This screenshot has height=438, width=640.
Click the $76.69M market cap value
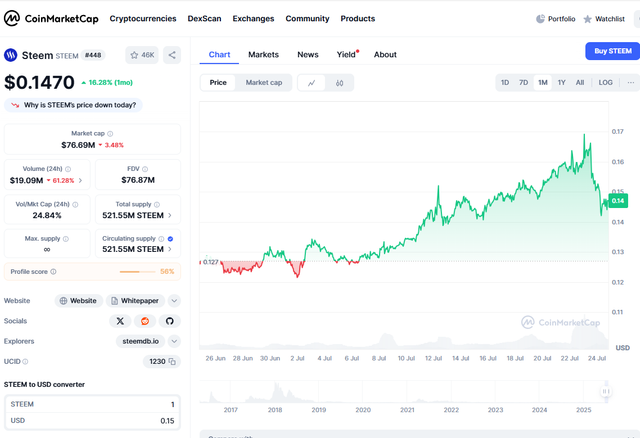(x=78, y=145)
